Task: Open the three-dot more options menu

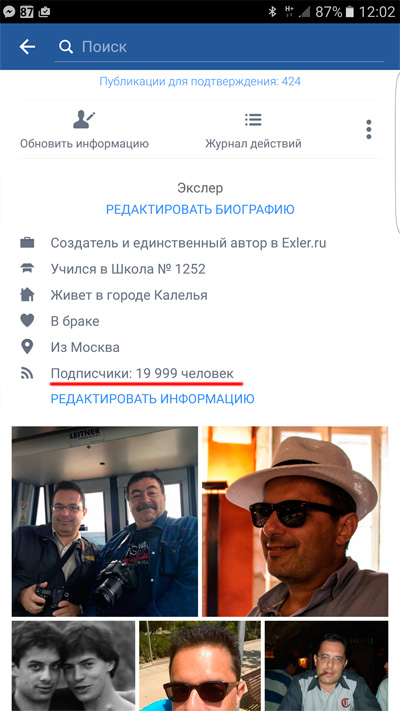Action: pos(369,129)
